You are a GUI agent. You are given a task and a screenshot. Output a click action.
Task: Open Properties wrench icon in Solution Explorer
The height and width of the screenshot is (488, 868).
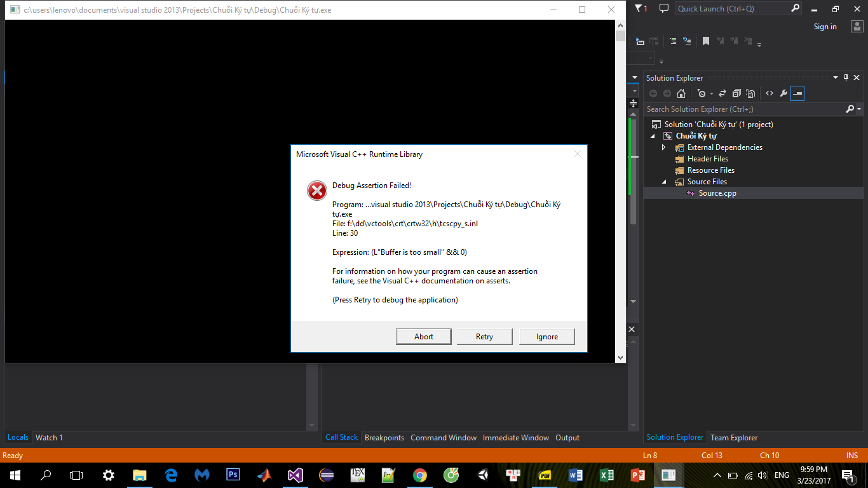(x=783, y=93)
